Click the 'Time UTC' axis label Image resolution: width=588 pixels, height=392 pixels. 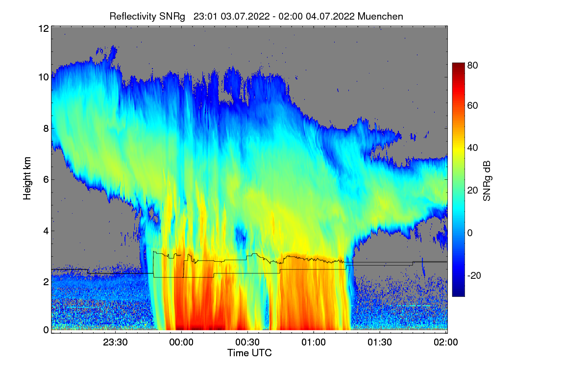click(x=249, y=353)
